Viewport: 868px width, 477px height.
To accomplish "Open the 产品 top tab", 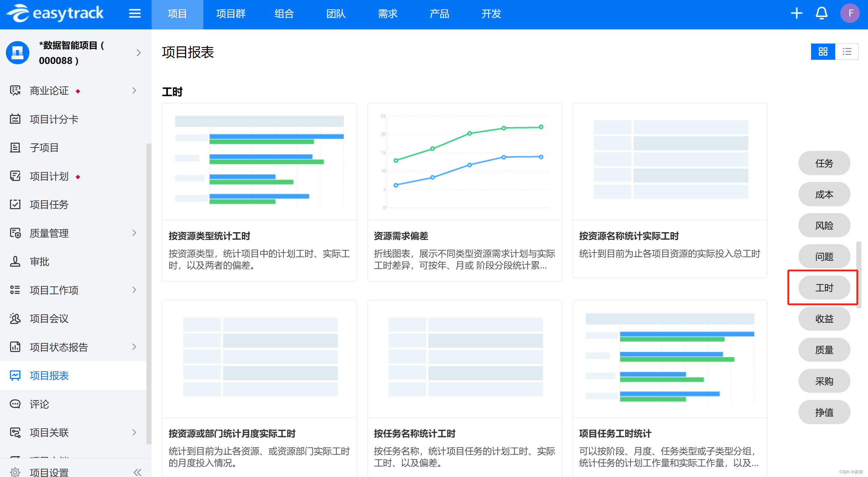I will click(440, 14).
